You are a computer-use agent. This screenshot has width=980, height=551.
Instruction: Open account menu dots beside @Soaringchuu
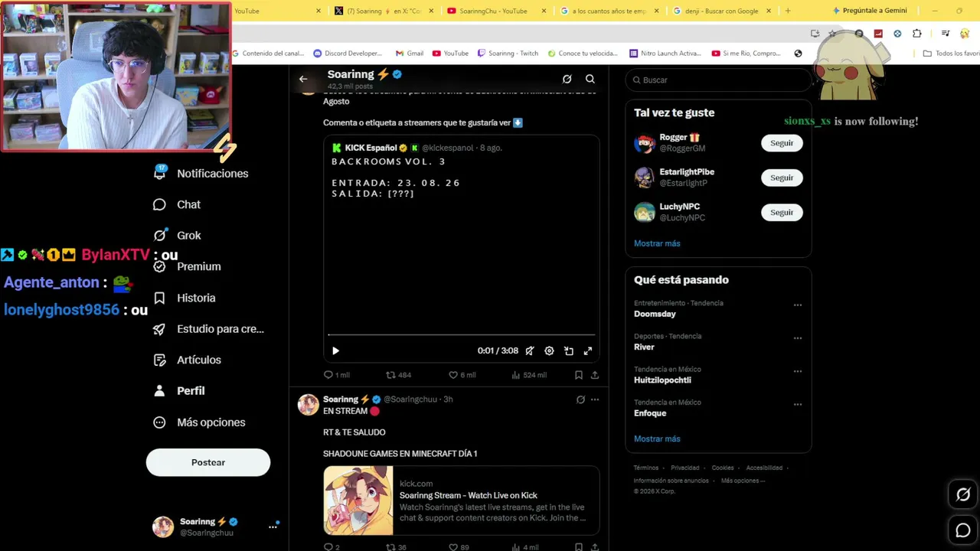coord(273,527)
